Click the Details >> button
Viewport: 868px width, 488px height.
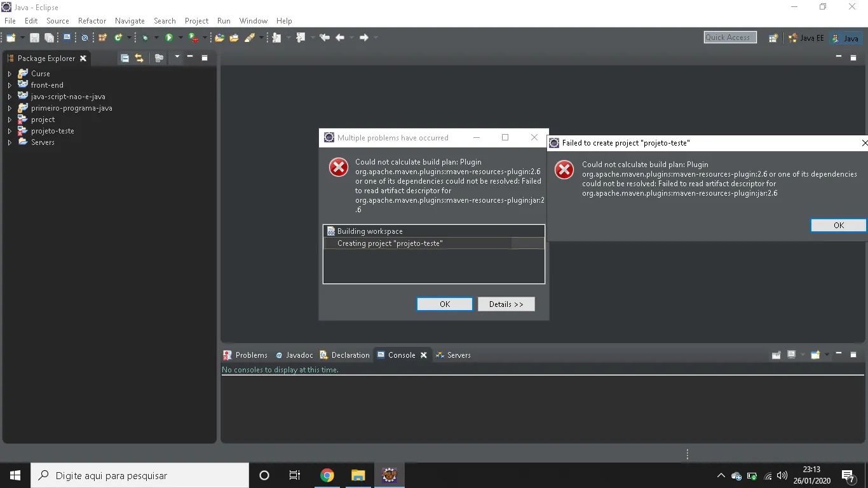coord(506,304)
